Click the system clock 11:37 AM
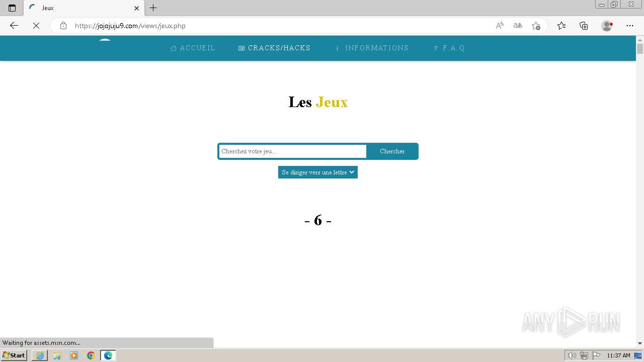This screenshot has width=644, height=362. pos(618,355)
